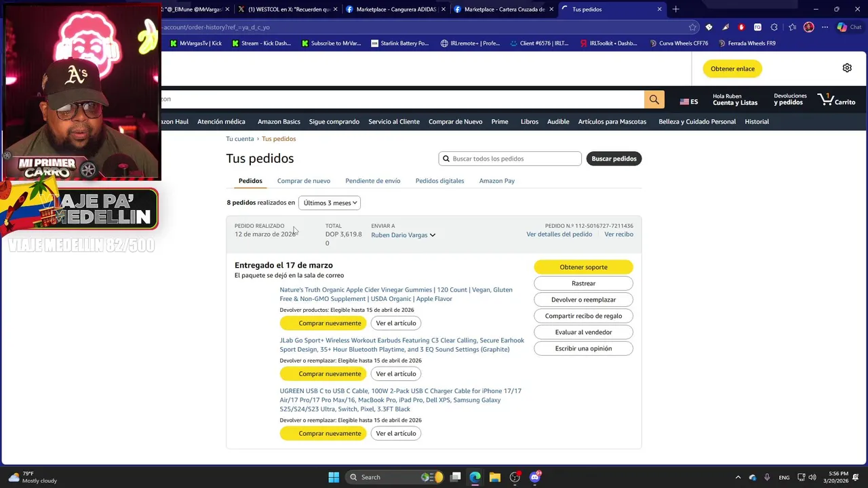The image size is (868, 488).
Task: Open Stream - Kick Dash bookmark
Action: coord(261,43)
